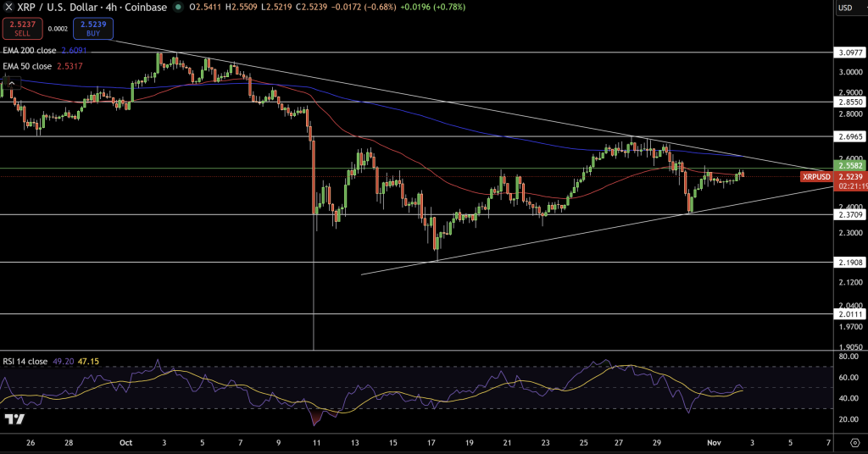Click the 2.3709 price level label

(x=850, y=214)
